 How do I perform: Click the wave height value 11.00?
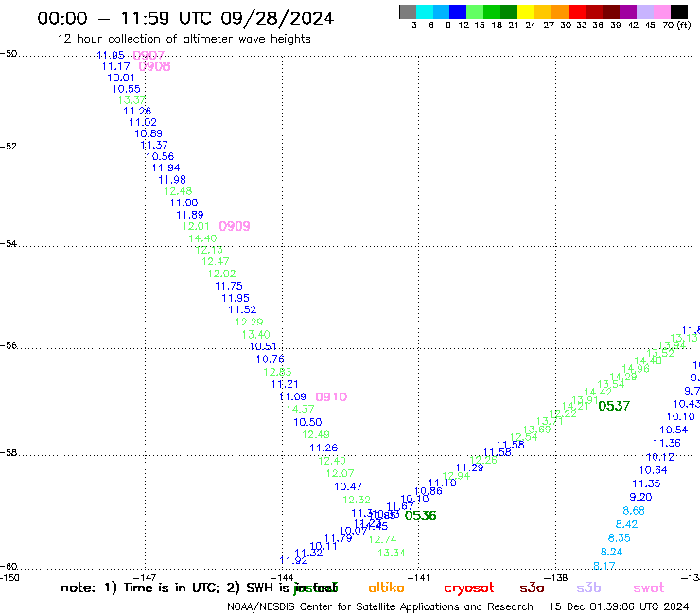[184, 202]
